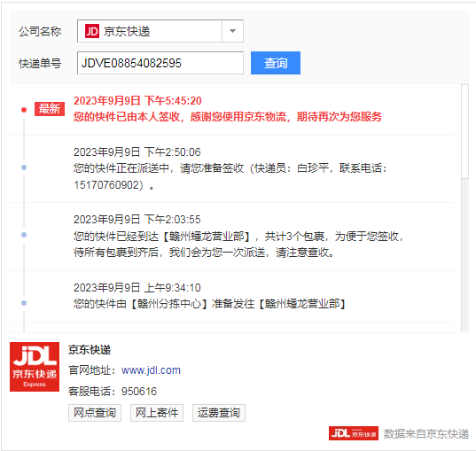Viewport: 476px width, 451px height.
Task: Click the 运费查询 button
Action: (x=219, y=413)
